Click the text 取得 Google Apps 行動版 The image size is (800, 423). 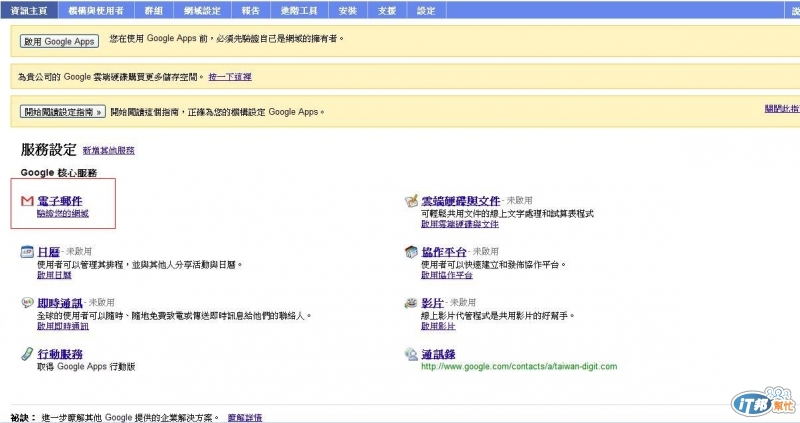click(86, 366)
